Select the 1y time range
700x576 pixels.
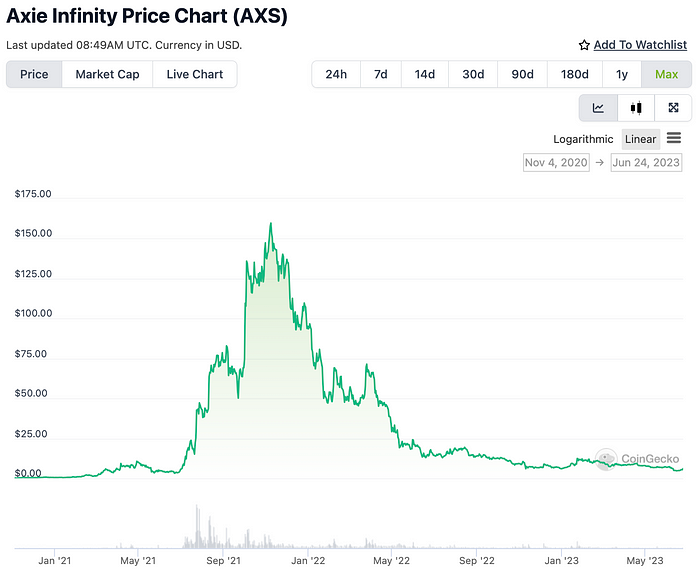point(622,75)
